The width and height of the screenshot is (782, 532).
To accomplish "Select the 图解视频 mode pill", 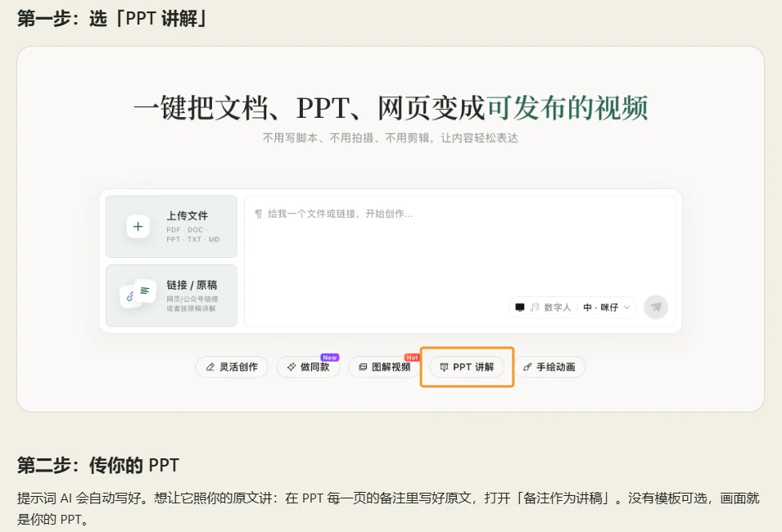I will pos(385,367).
